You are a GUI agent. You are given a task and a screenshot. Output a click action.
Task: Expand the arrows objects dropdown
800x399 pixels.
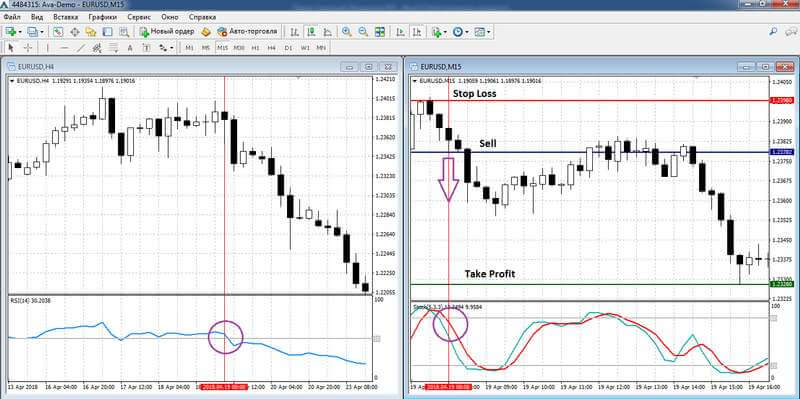171,47
